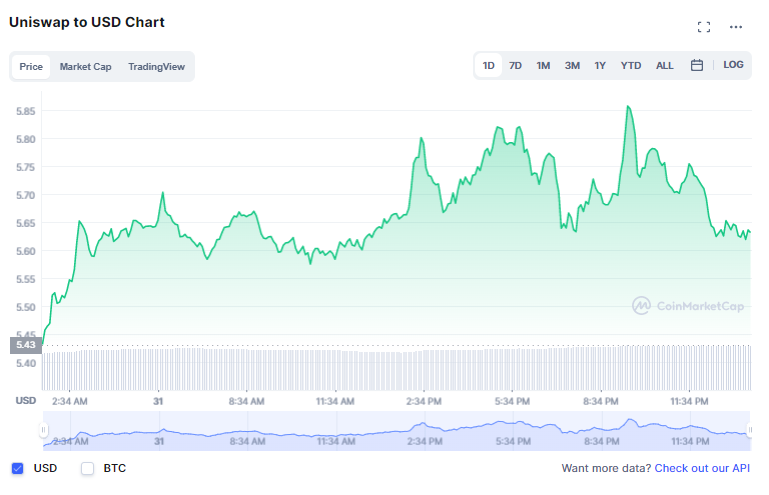
Task: Click the 8:34 AM x-axis label
Action: [247, 401]
